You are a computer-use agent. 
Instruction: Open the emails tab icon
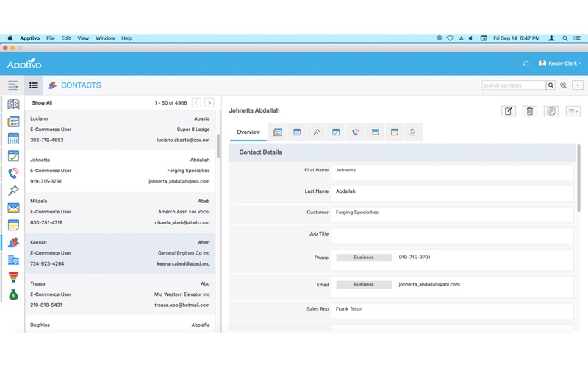click(375, 132)
